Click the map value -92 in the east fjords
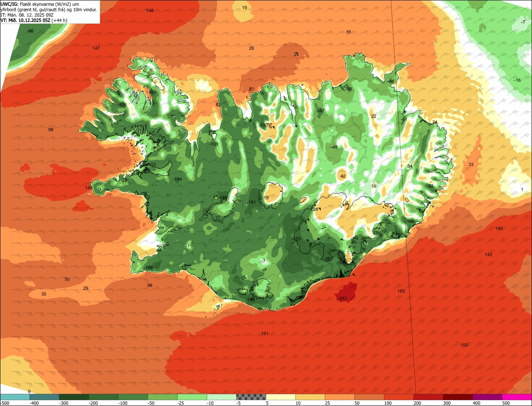532x406 pixels. click(430, 186)
